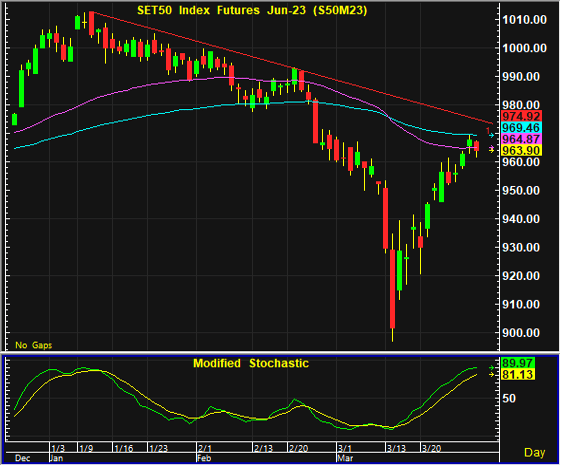Click the 960.00 price axis label
This screenshot has height=466, width=561.
521,162
